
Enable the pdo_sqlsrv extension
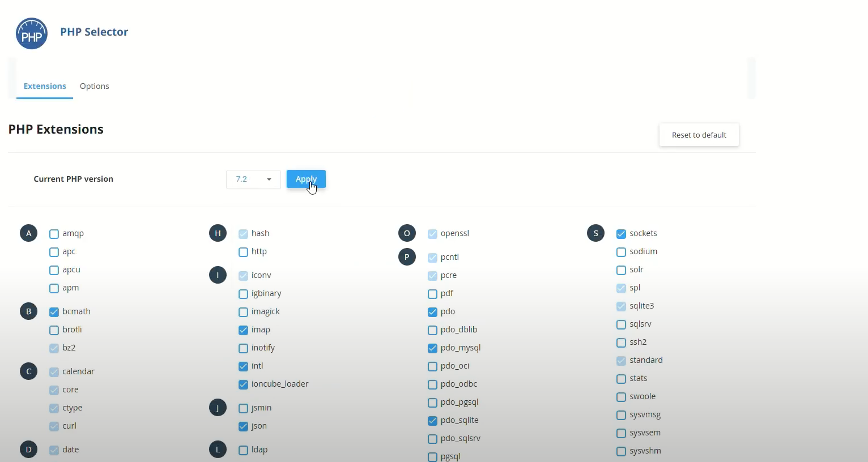tap(432, 439)
